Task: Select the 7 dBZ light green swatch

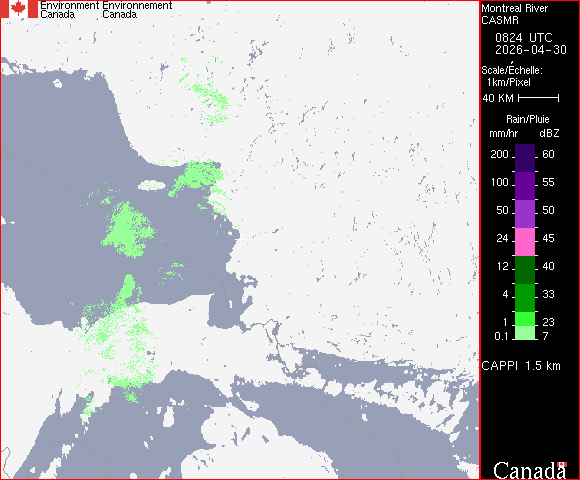Action: click(525, 333)
